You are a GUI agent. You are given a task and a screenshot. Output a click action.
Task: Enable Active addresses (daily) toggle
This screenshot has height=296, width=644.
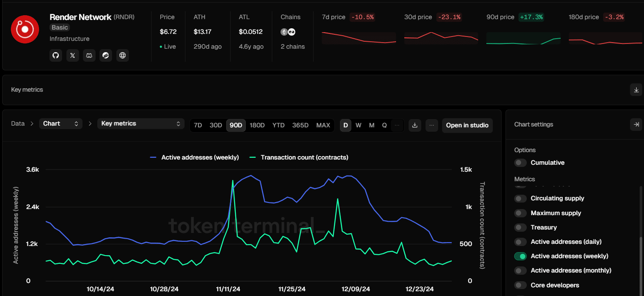pos(520,242)
